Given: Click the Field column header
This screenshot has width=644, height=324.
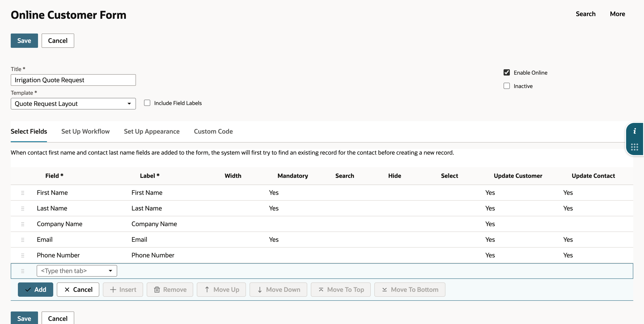Looking at the screenshot, I should tap(54, 176).
